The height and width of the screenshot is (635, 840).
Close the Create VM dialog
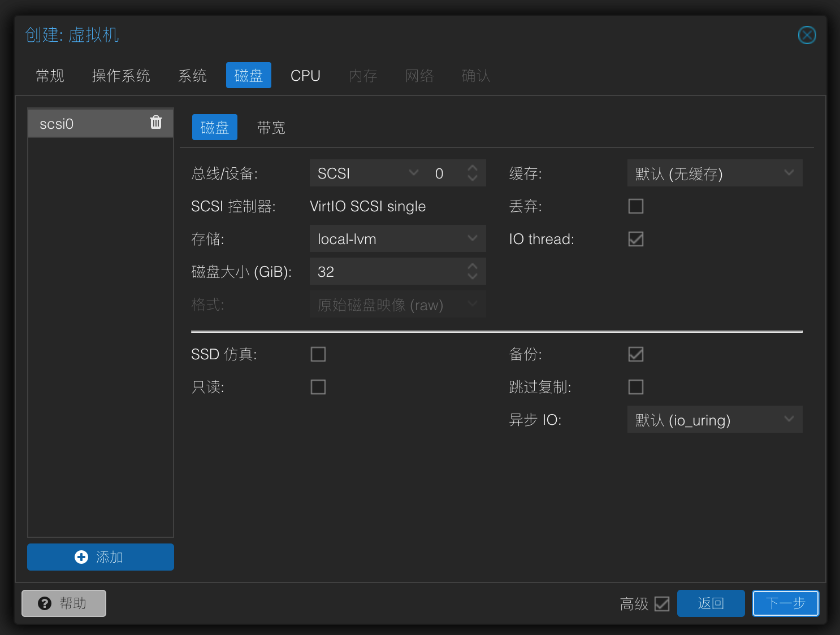(x=807, y=36)
